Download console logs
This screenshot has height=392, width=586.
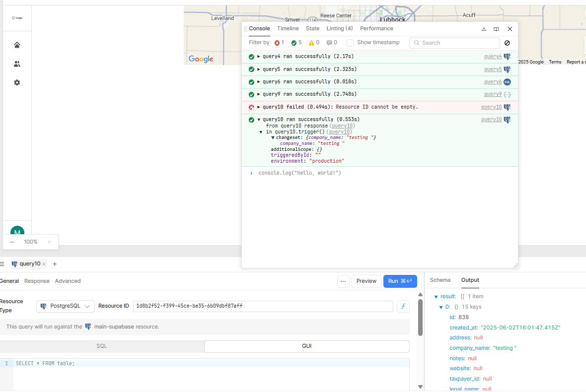484,29
